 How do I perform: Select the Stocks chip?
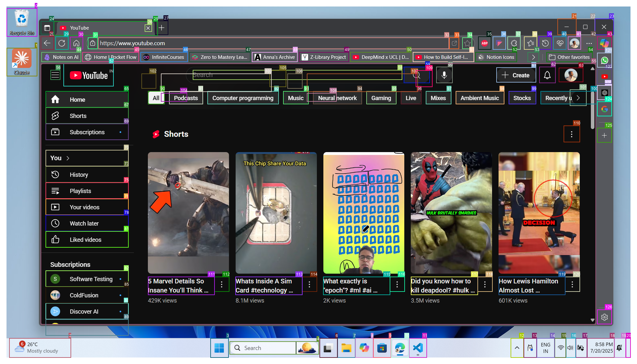(x=522, y=98)
